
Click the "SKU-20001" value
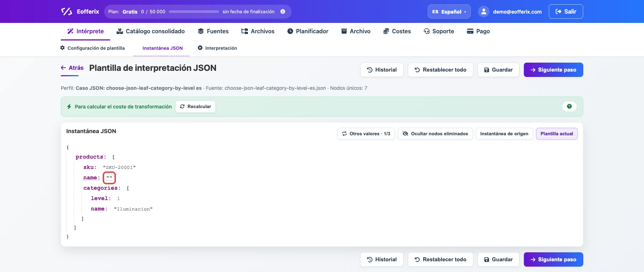[119, 167]
